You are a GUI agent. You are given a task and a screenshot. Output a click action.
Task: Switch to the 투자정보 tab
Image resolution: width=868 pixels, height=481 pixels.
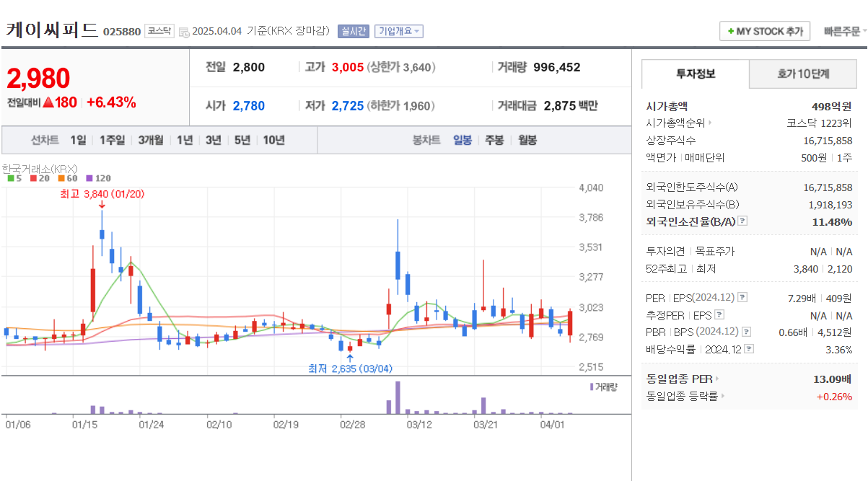pyautogui.click(x=696, y=74)
